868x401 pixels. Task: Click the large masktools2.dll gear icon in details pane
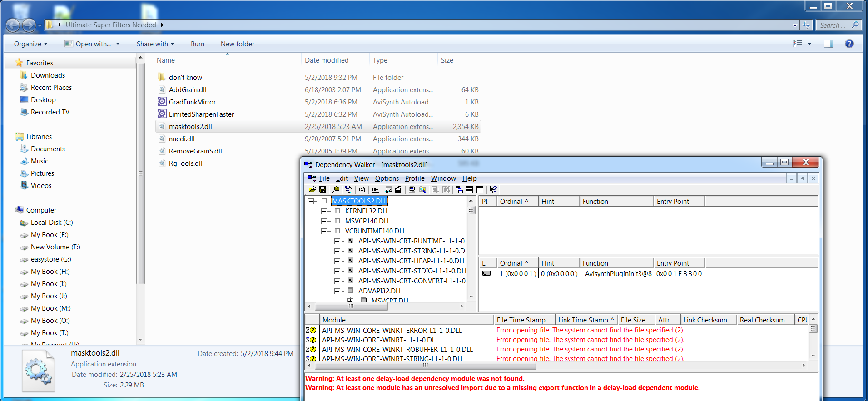38,372
